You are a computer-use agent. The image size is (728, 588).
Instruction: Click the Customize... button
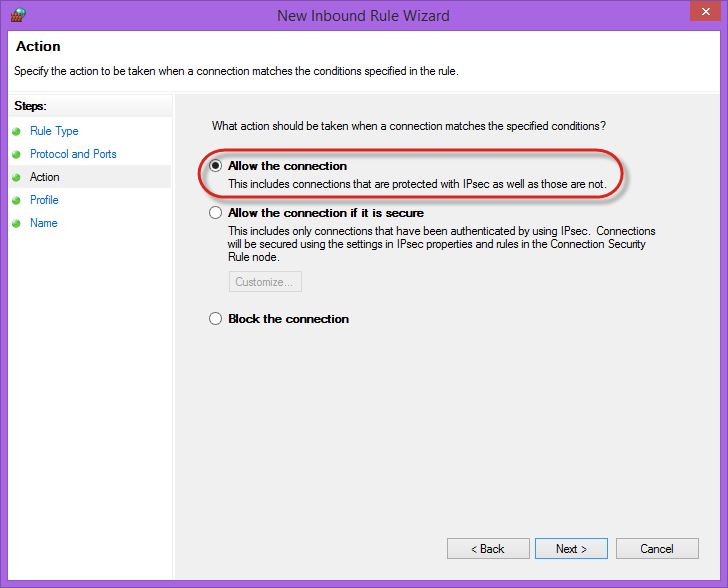pos(265,282)
